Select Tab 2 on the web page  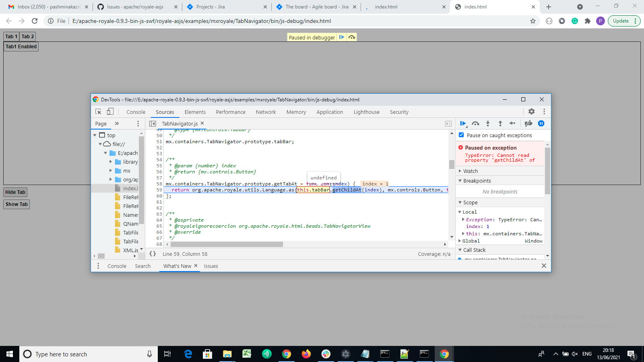coord(28,37)
